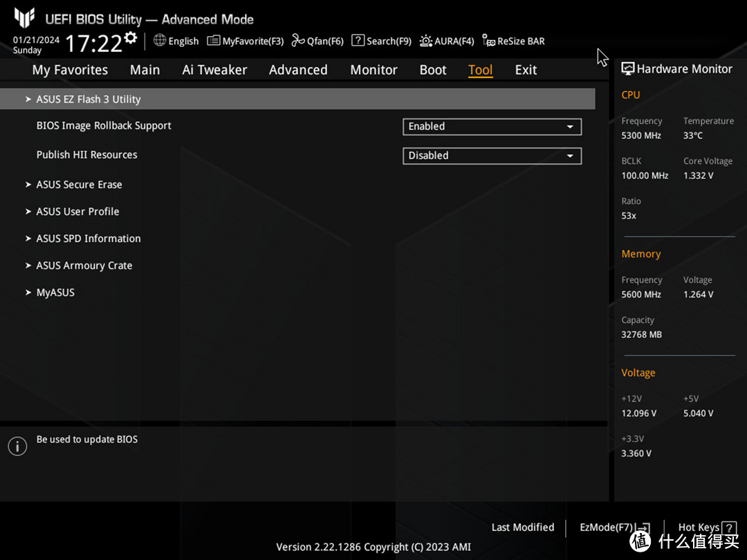The height and width of the screenshot is (560, 747).
Task: Click the Core Voltage value 1.332 V
Action: [x=699, y=176]
